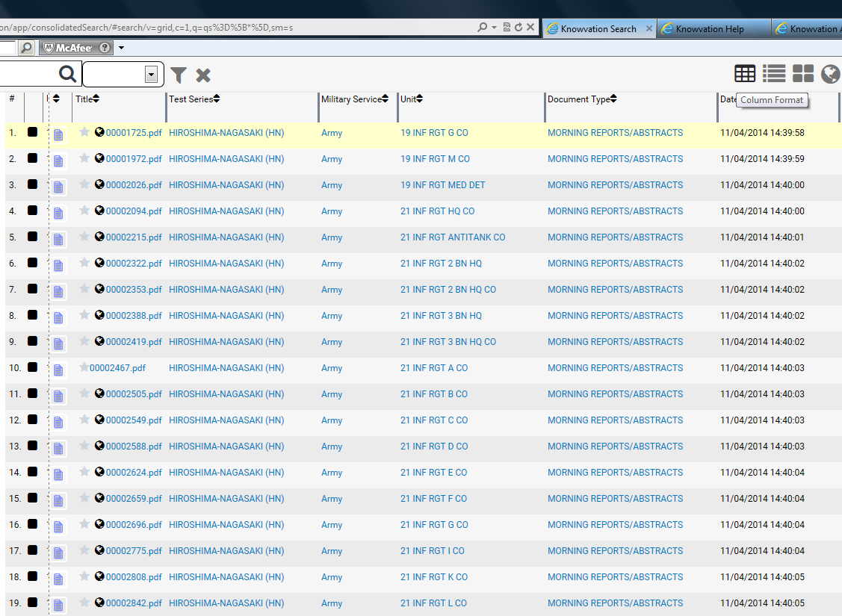This screenshot has width=842, height=616.
Task: Sort by the icon column arrows
Action: [x=56, y=99]
